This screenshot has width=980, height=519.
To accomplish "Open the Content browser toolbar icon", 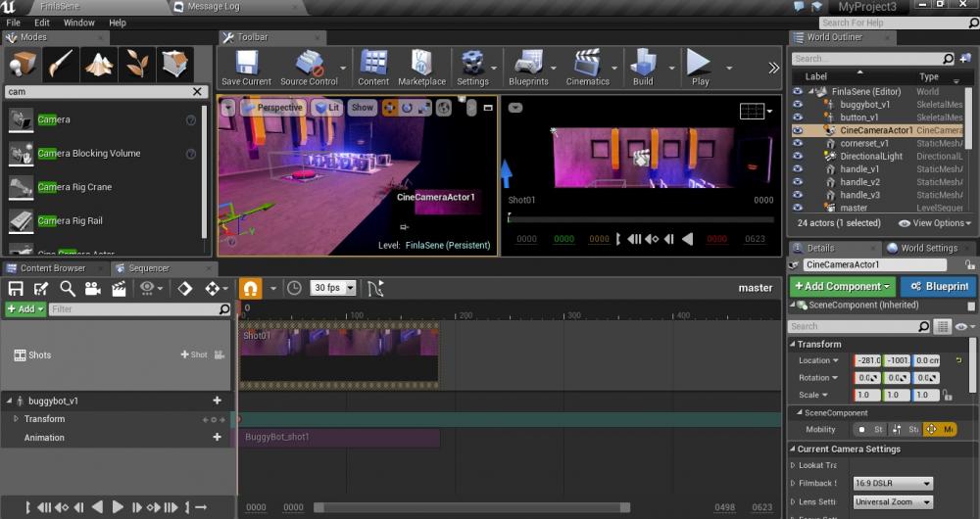I will pyautogui.click(x=373, y=68).
